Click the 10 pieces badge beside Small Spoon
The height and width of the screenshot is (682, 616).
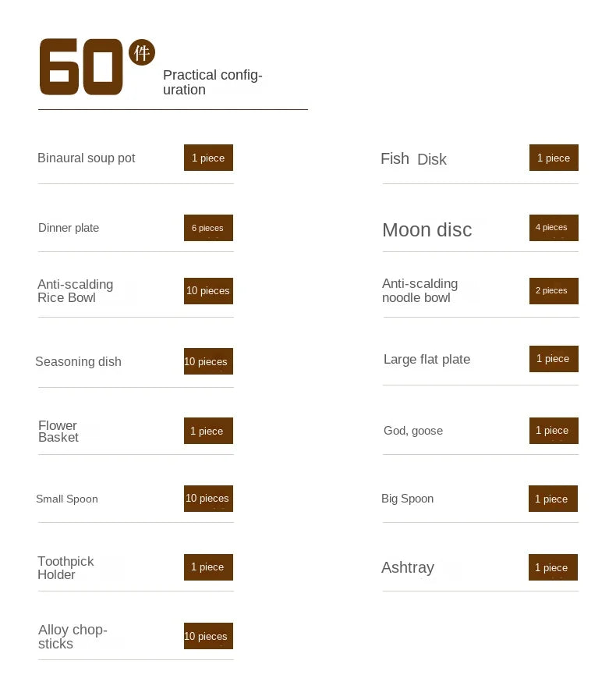coord(208,499)
